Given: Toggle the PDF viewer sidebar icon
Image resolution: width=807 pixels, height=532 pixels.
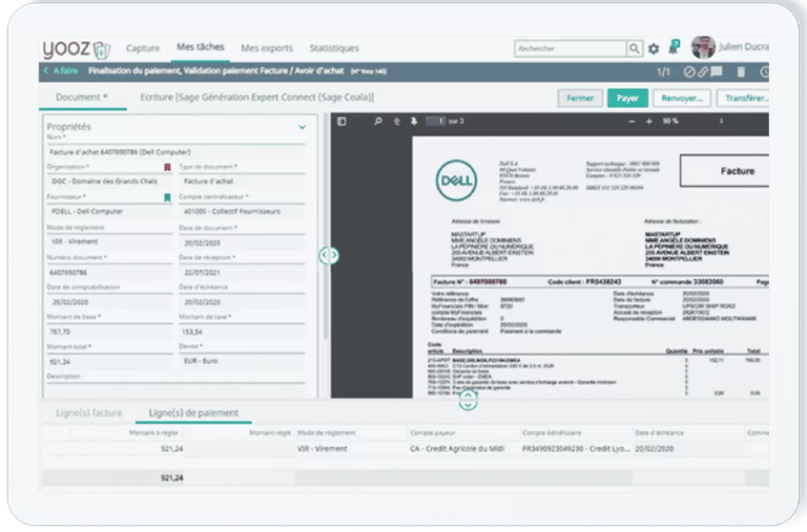Looking at the screenshot, I should (342, 121).
